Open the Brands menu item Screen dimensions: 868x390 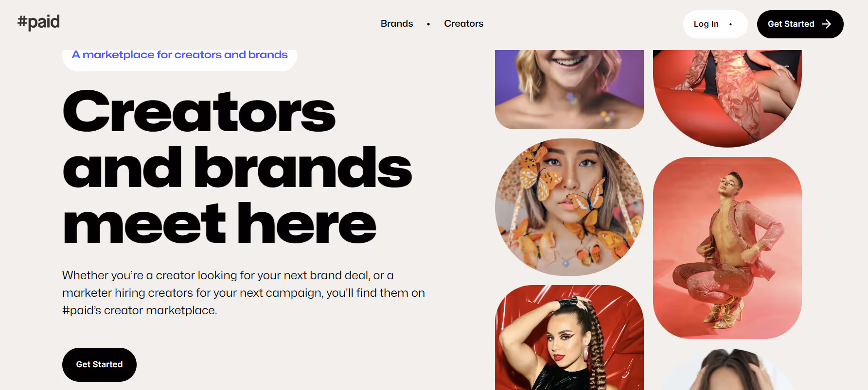397,23
